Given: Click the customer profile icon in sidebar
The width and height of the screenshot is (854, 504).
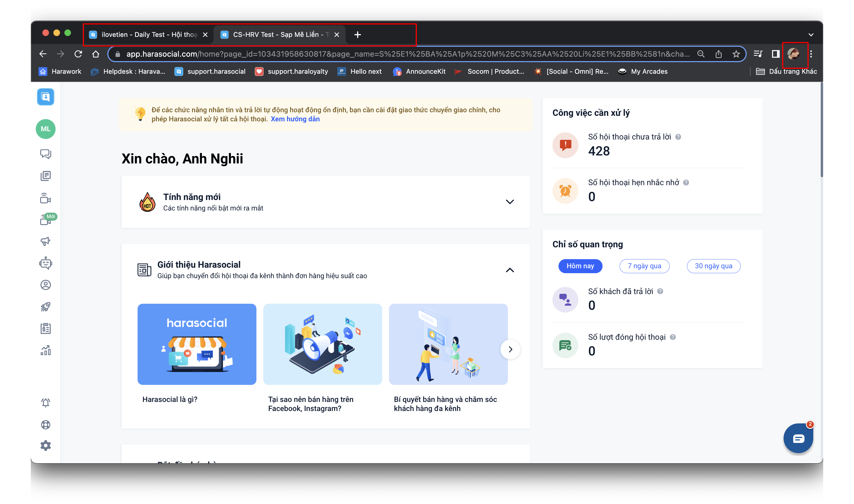Looking at the screenshot, I should pyautogui.click(x=45, y=285).
